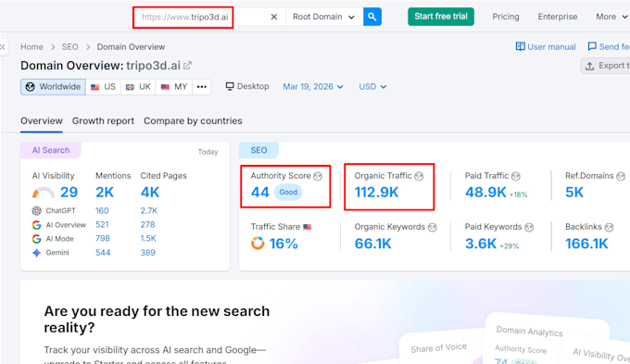Open the Pricing menu item
Image resolution: width=630 pixels, height=364 pixels.
click(x=506, y=17)
